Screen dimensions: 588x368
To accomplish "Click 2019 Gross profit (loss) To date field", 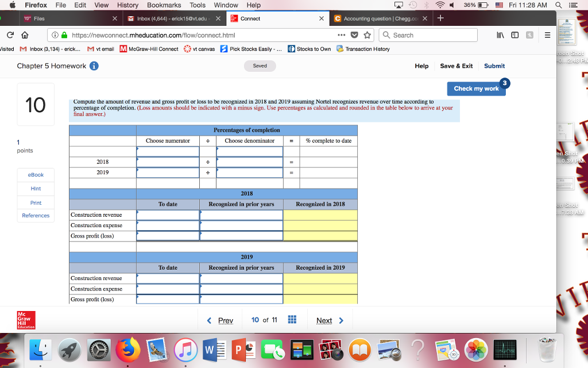I will coord(168,299).
